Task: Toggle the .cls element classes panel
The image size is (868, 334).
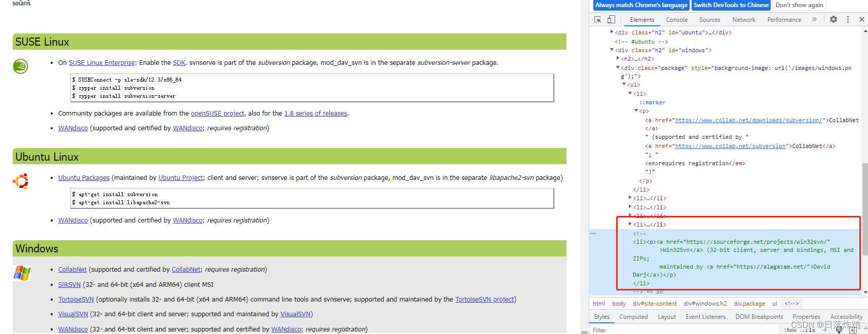Action: pyautogui.click(x=809, y=330)
